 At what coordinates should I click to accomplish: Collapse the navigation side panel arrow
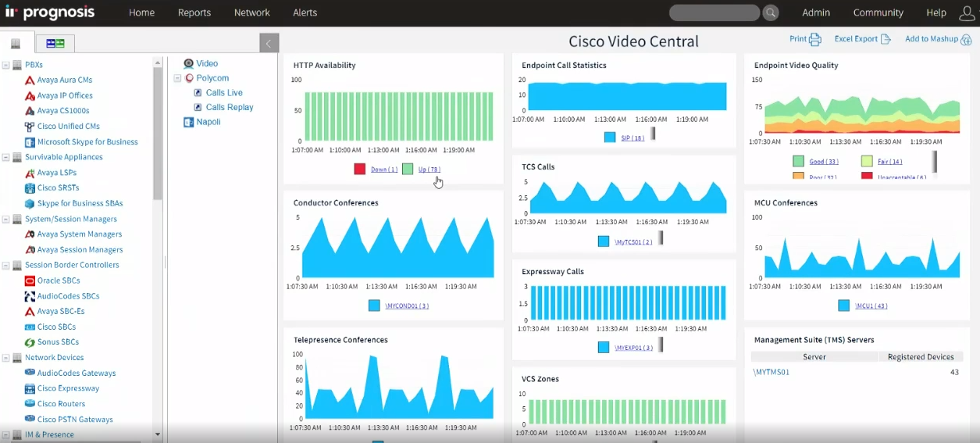269,43
